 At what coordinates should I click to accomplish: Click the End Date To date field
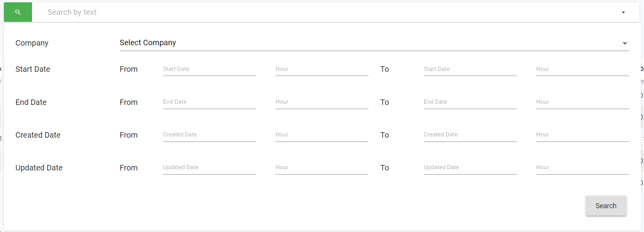[x=470, y=102]
